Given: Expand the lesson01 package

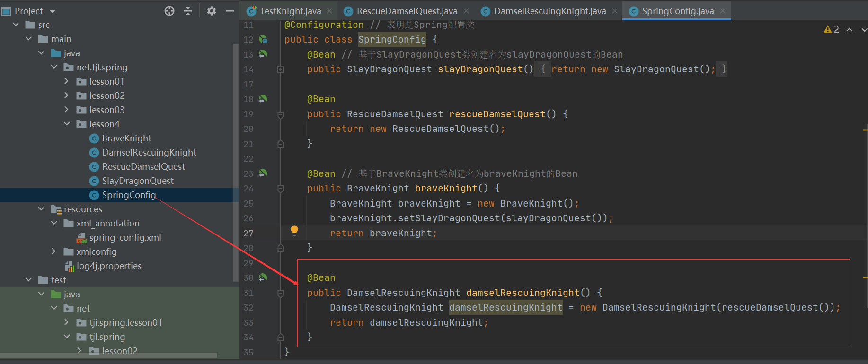Looking at the screenshot, I should [x=67, y=81].
